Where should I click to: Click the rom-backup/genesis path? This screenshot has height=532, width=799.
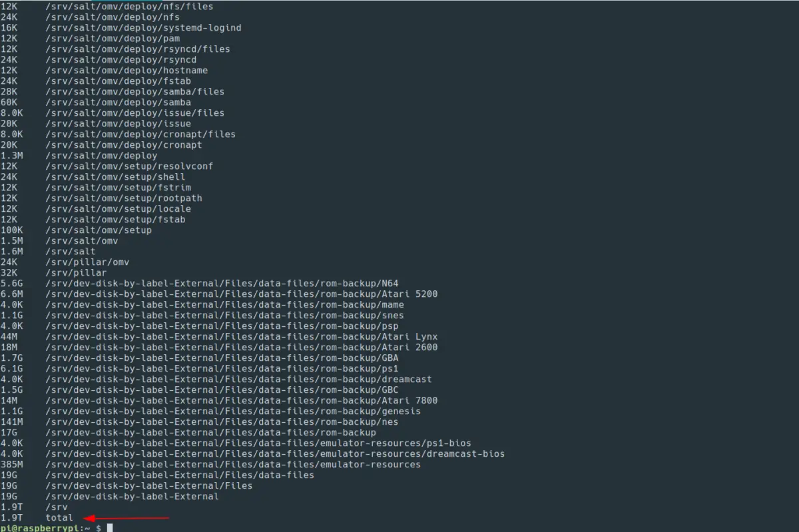point(233,411)
